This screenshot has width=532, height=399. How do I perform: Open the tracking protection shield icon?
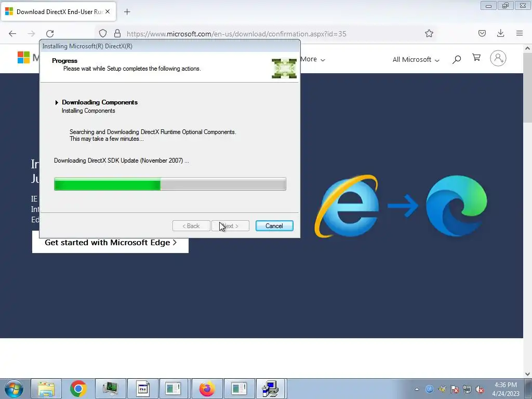[103, 33]
